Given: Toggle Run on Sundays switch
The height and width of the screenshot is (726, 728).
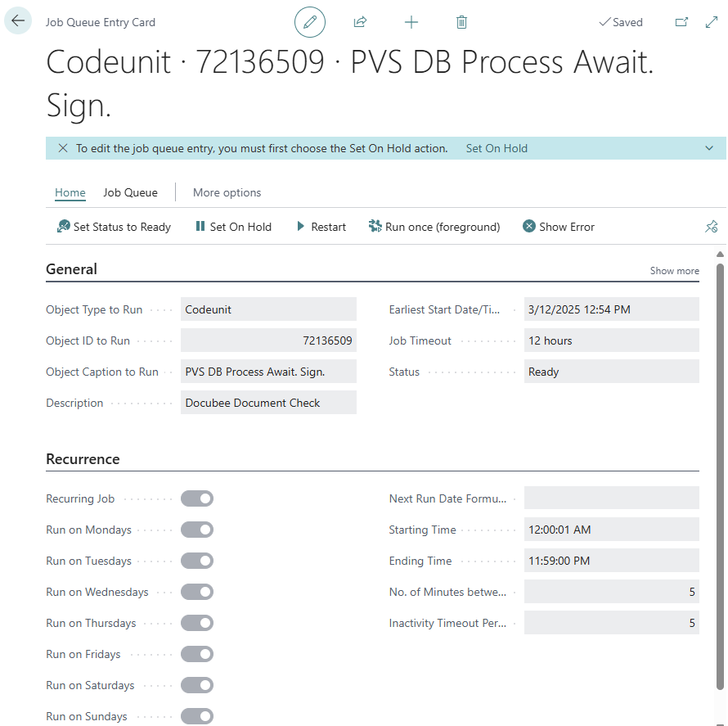Looking at the screenshot, I should coord(197,716).
